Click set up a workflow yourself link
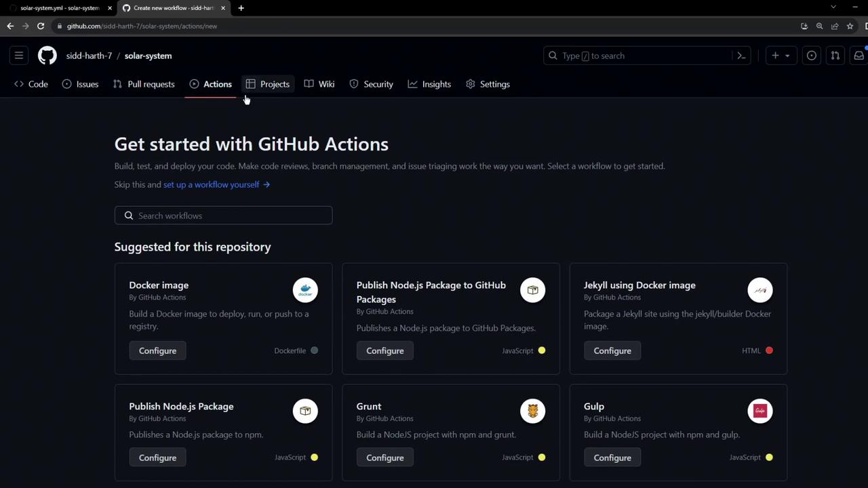The height and width of the screenshot is (488, 868). [x=216, y=184]
